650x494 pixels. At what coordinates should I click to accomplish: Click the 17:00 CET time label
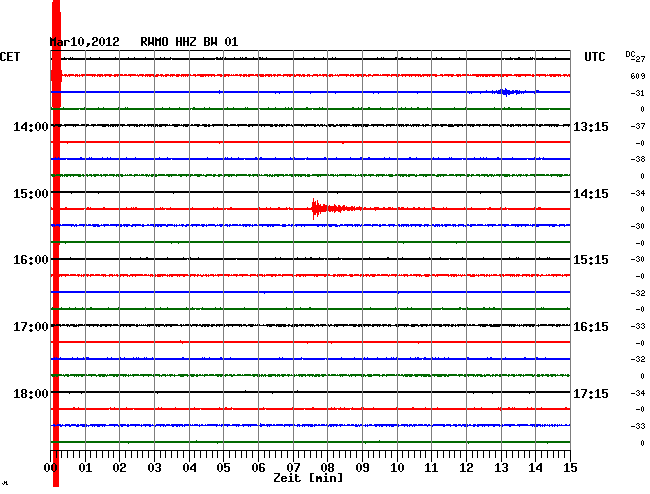[x=31, y=327]
